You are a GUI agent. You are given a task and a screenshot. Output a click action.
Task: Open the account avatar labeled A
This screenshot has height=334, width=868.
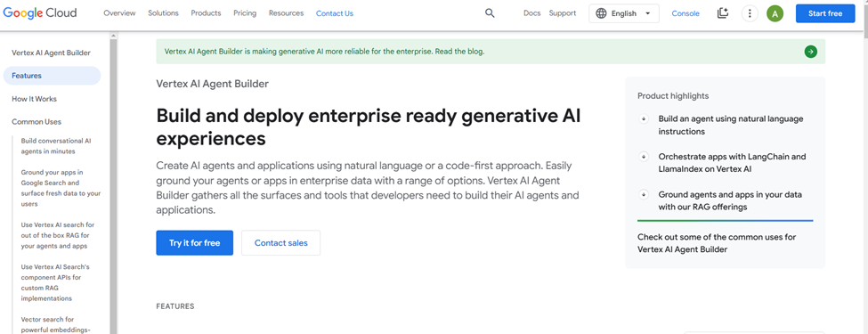[775, 13]
